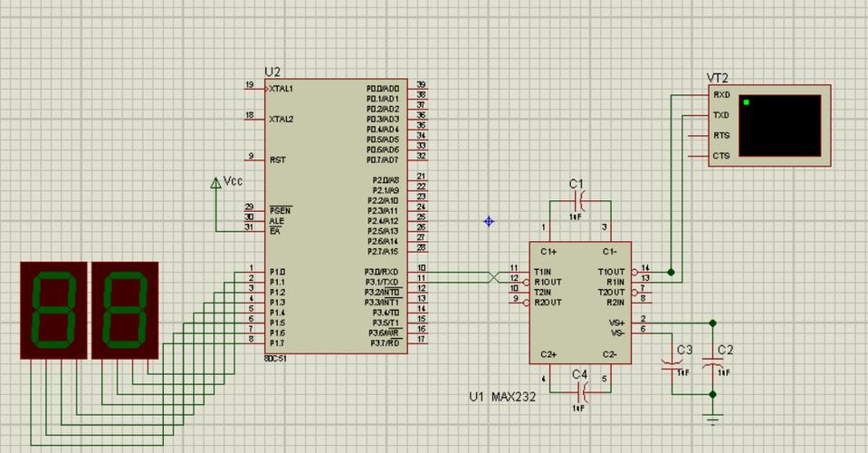Click the P2.0/A8 pin label
The height and width of the screenshot is (453, 868).
(x=386, y=180)
